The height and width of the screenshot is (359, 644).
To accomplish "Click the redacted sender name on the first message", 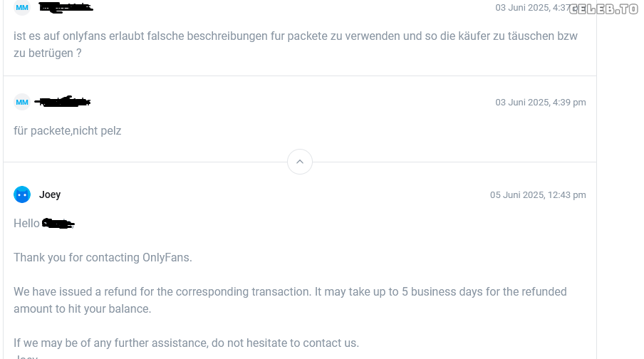I will click(x=66, y=7).
